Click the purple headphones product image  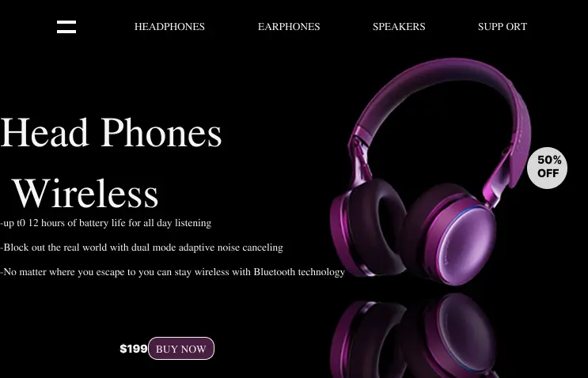431,172
